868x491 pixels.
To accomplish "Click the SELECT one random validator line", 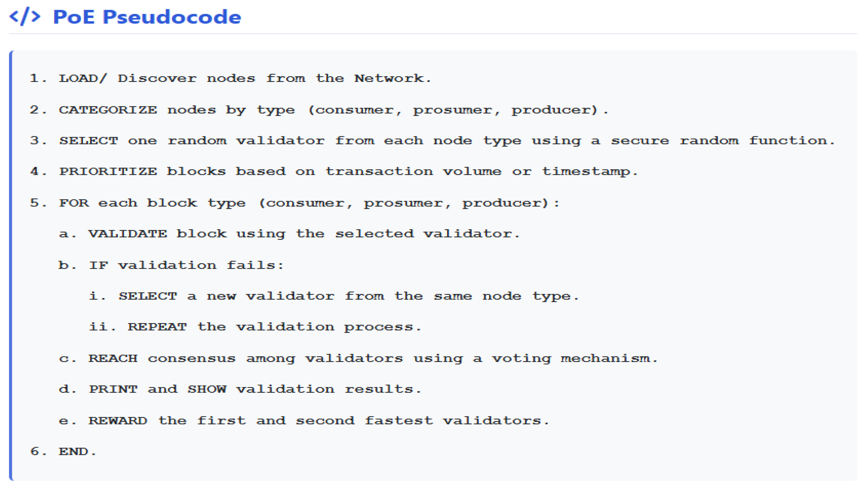I will pos(432,141).
